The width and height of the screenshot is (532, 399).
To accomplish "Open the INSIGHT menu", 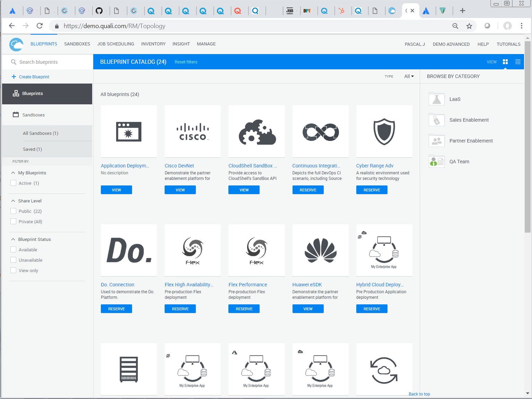I will point(181,44).
